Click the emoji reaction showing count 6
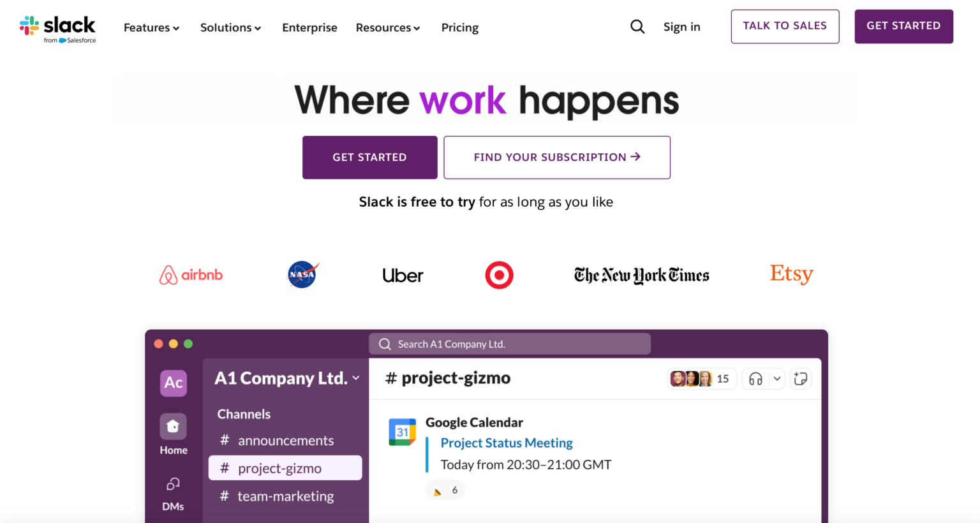The width and height of the screenshot is (980, 523). 445,489
